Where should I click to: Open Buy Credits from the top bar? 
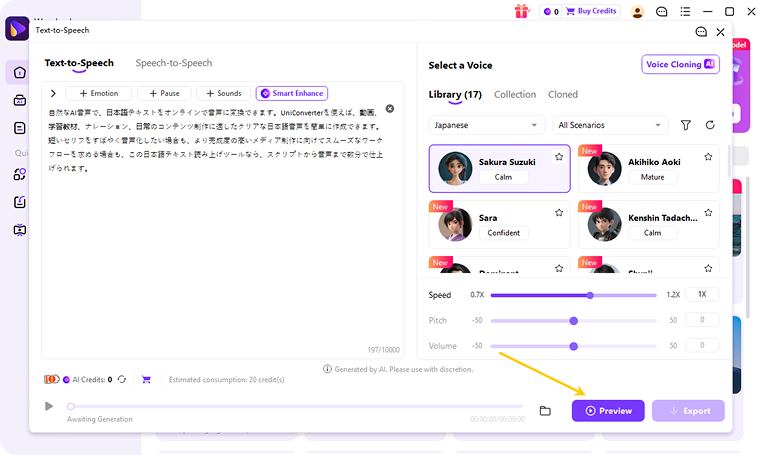click(591, 11)
